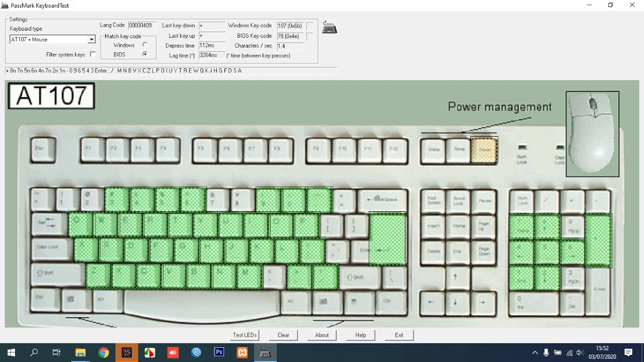This screenshot has height=362, width=644.
Task: Click the typed key history text line
Action: pos(171,71)
